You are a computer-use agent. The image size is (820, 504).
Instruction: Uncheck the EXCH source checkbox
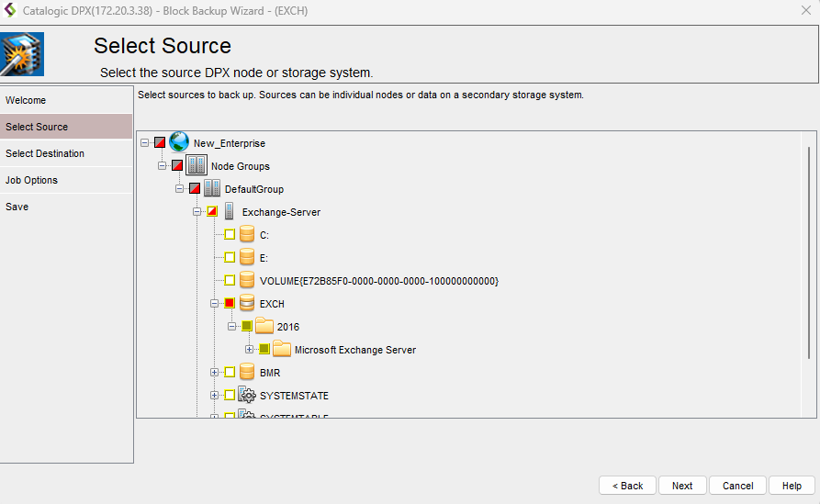[230, 303]
